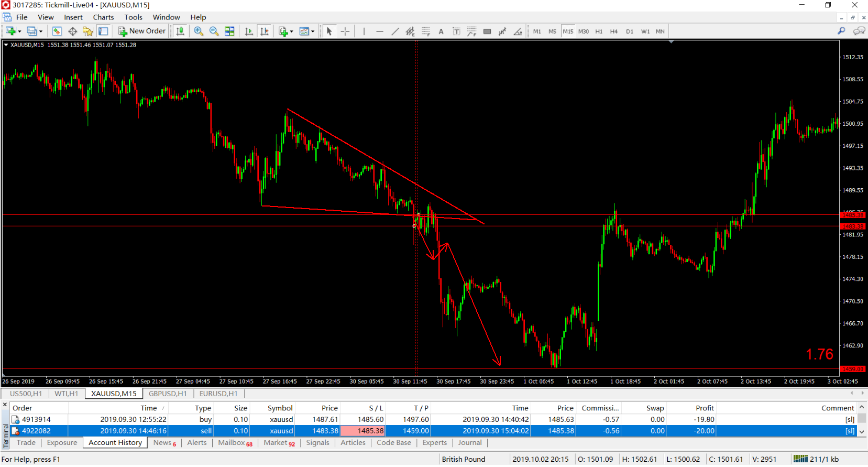
Task: Open the News terminal tab
Action: point(164,443)
